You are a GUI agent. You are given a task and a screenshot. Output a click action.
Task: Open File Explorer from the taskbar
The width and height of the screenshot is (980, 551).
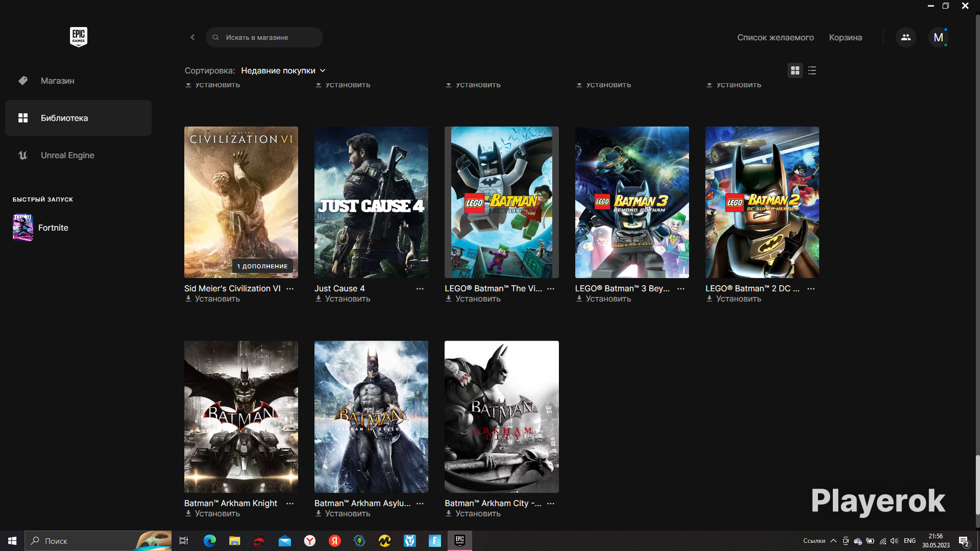tap(234, 541)
